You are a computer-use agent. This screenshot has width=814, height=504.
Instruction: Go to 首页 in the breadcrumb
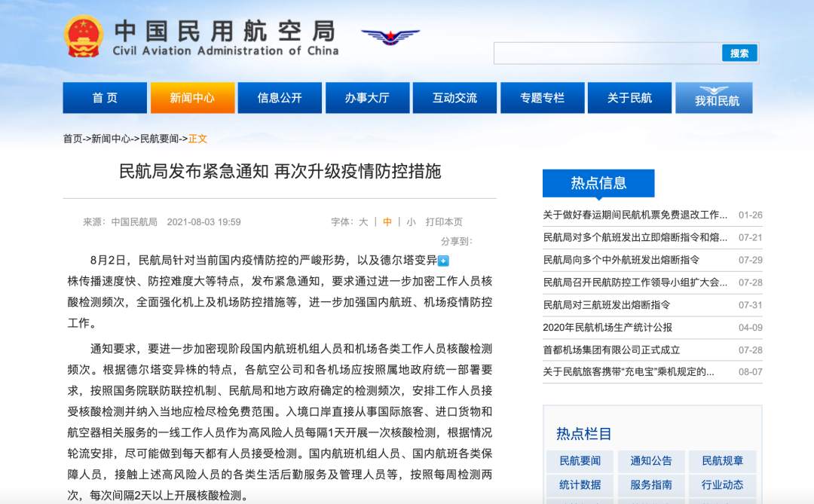pyautogui.click(x=72, y=139)
